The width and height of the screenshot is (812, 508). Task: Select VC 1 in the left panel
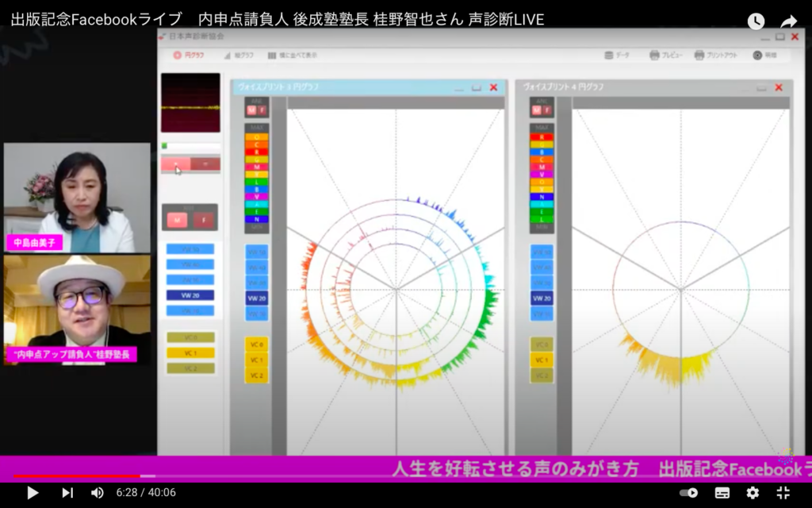pyautogui.click(x=190, y=353)
